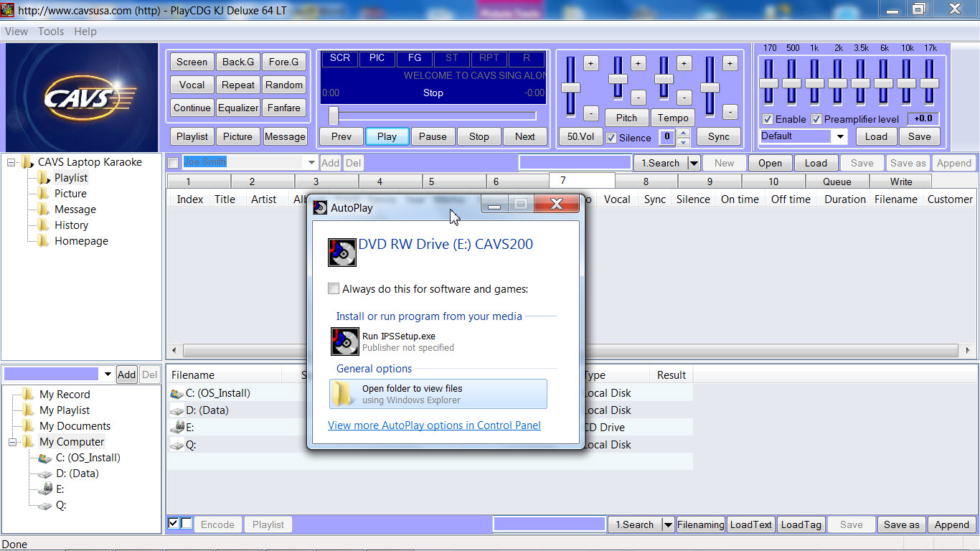Image resolution: width=980 pixels, height=551 pixels.
Task: Click the 17k equalizer band slider
Action: tap(929, 83)
